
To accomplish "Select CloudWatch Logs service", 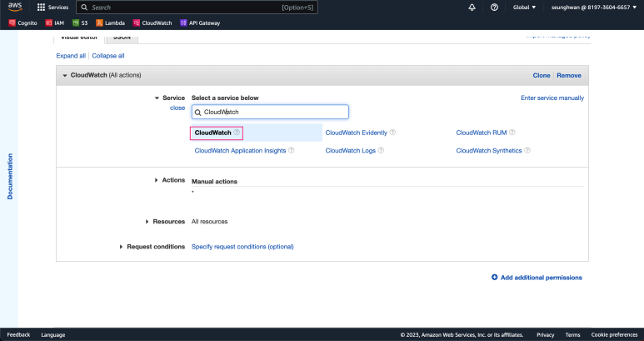I will 351,151.
